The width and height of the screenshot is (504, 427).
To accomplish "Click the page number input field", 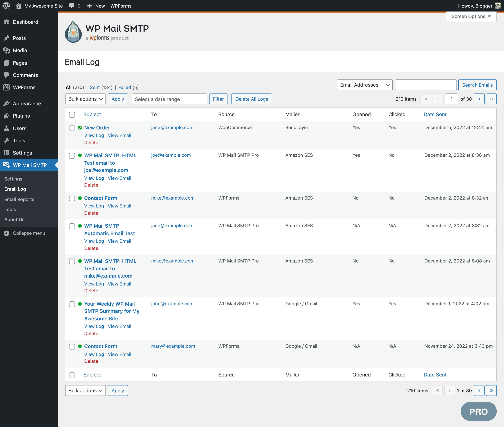I will click(451, 99).
